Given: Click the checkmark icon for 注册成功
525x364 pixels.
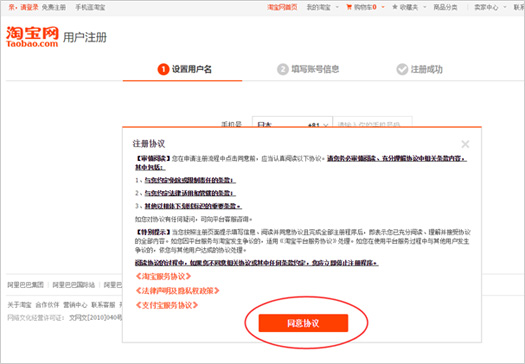Looking at the screenshot, I should point(402,69).
